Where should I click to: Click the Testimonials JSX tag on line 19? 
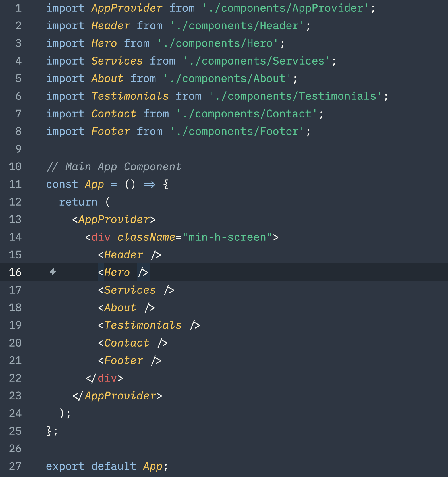pos(149,325)
